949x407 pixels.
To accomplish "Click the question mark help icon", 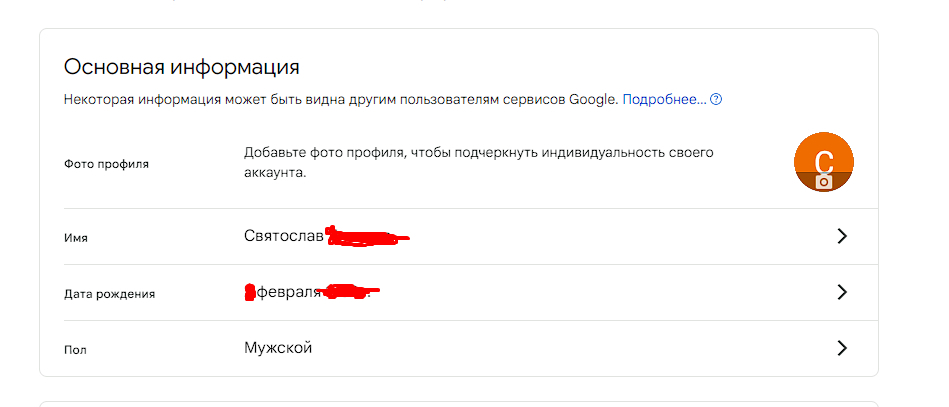I will click(x=716, y=99).
